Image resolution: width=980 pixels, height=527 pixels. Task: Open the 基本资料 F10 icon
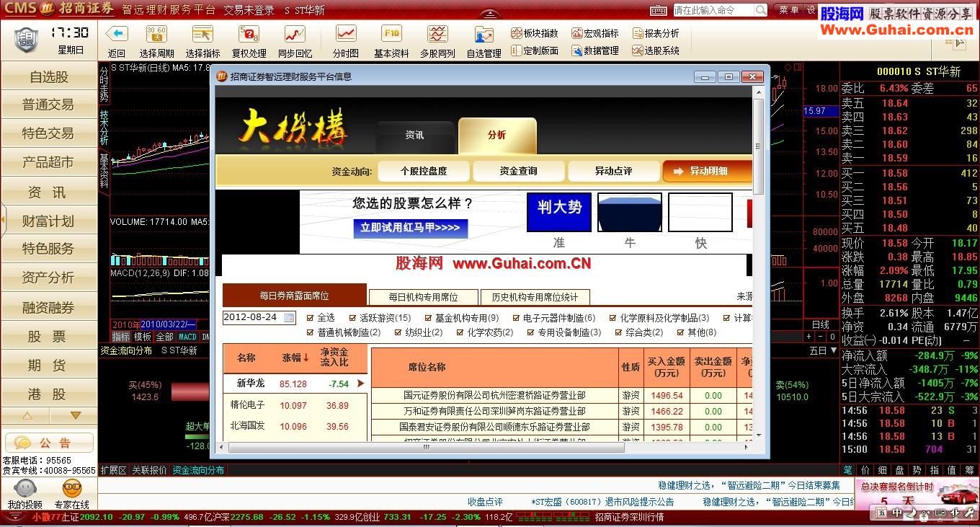click(x=391, y=34)
